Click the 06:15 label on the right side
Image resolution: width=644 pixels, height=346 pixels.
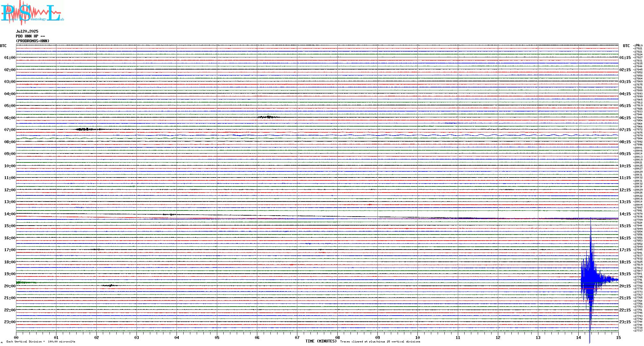click(x=625, y=118)
